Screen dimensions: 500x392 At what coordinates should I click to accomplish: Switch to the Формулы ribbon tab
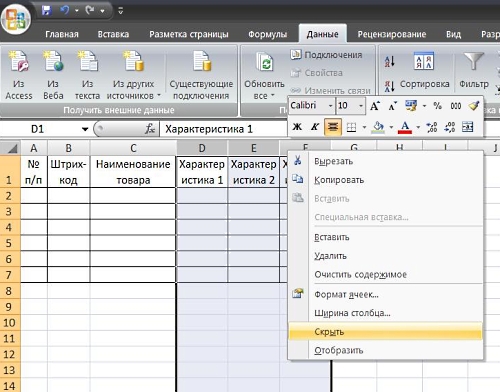[x=267, y=34]
